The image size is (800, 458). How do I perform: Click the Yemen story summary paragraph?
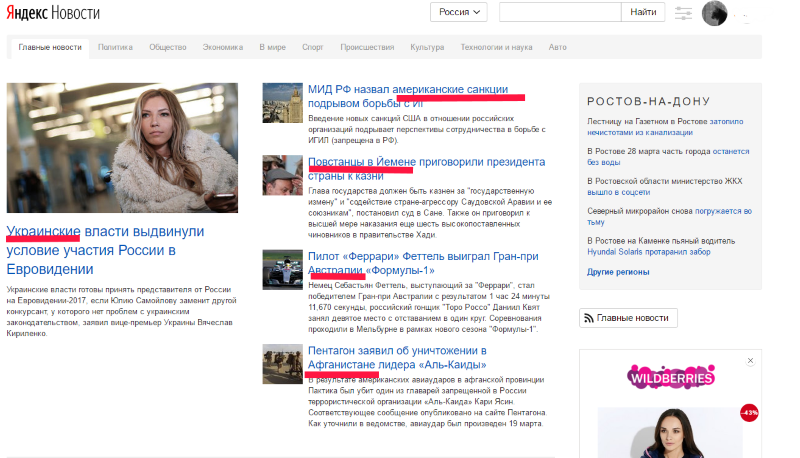[430, 213]
